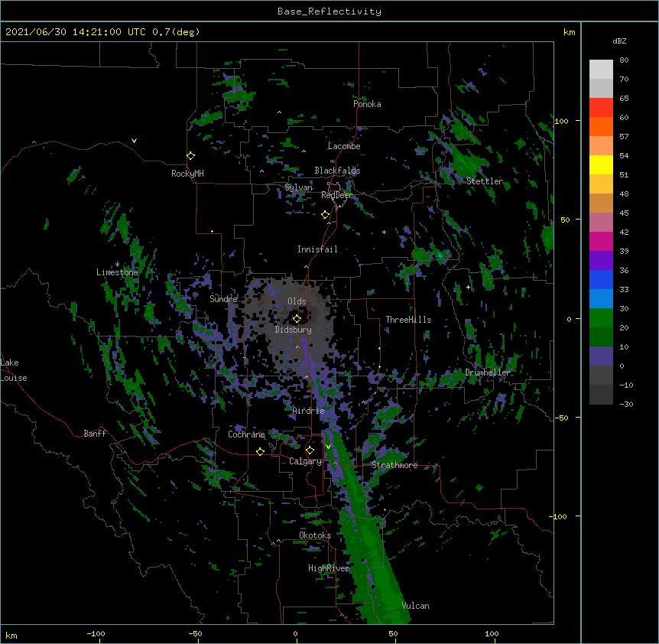Click the Airdrie city label
The width and height of the screenshot is (659, 644).
tap(308, 411)
